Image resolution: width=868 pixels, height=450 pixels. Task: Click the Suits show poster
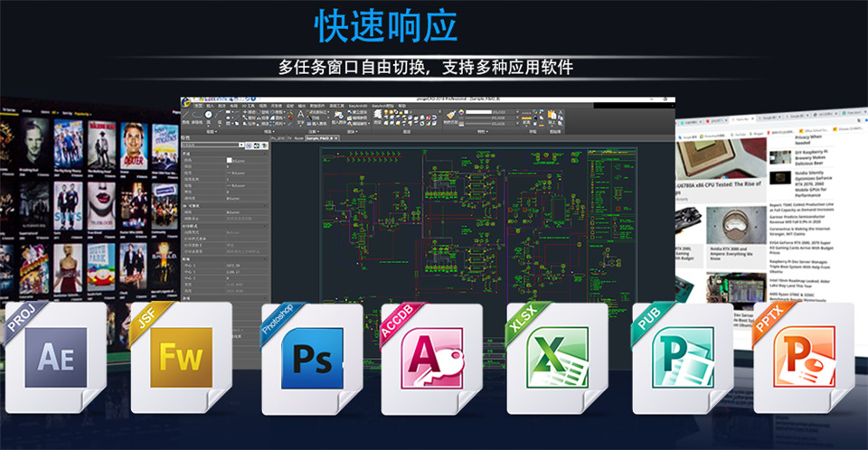[68, 206]
